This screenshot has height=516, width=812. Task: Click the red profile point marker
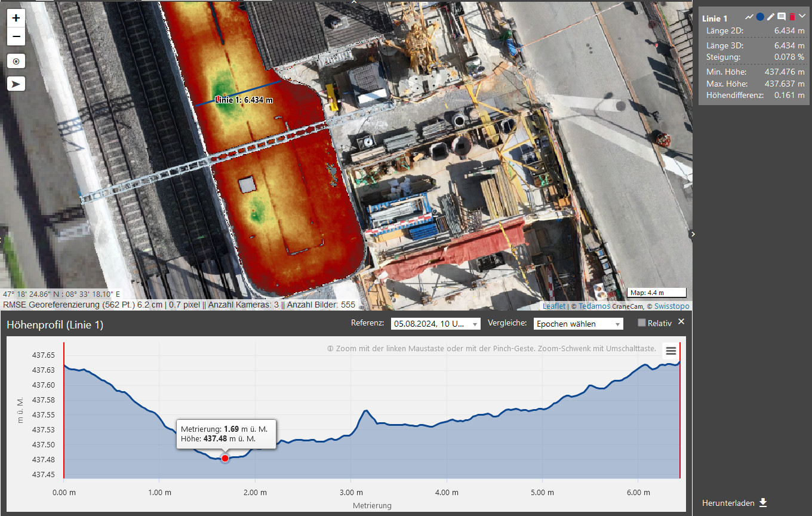pyautogui.click(x=225, y=458)
